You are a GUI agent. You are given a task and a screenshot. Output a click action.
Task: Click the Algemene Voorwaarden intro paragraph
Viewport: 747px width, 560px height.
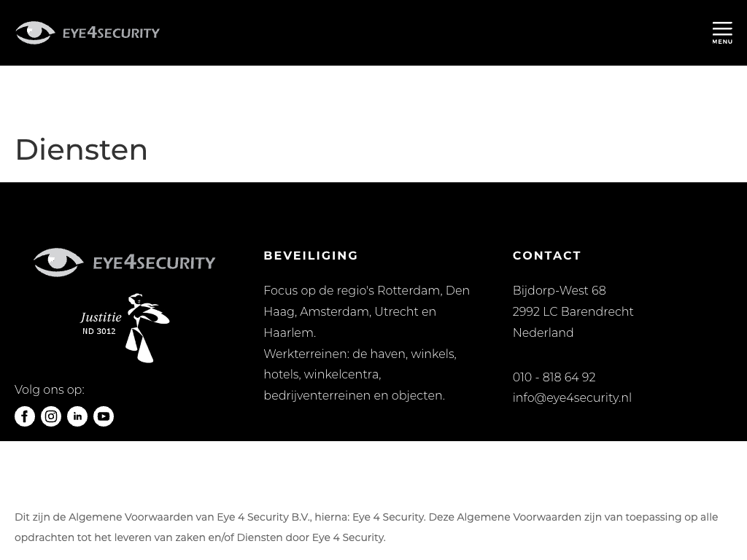pyautogui.click(x=366, y=527)
